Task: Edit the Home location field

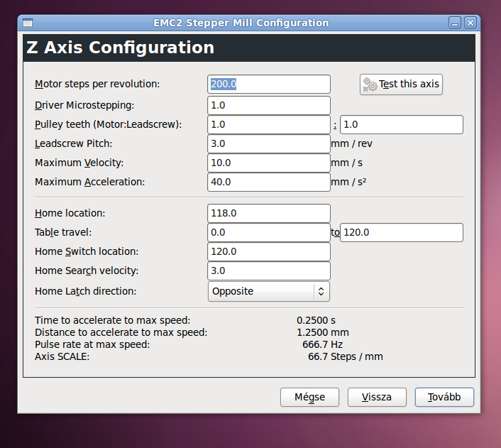Action: point(269,213)
